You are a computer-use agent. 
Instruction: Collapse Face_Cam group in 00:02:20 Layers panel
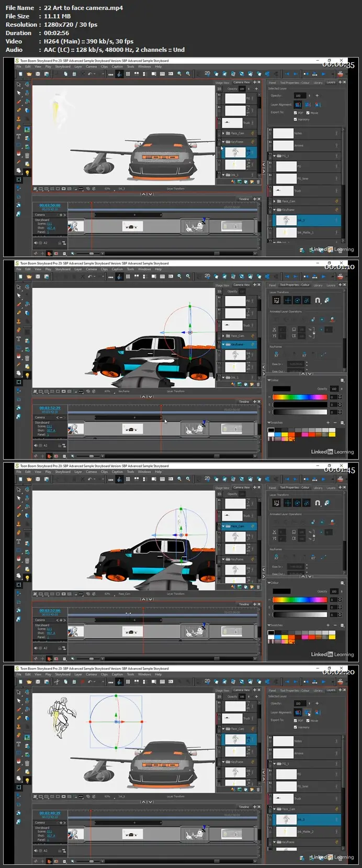click(x=275, y=809)
